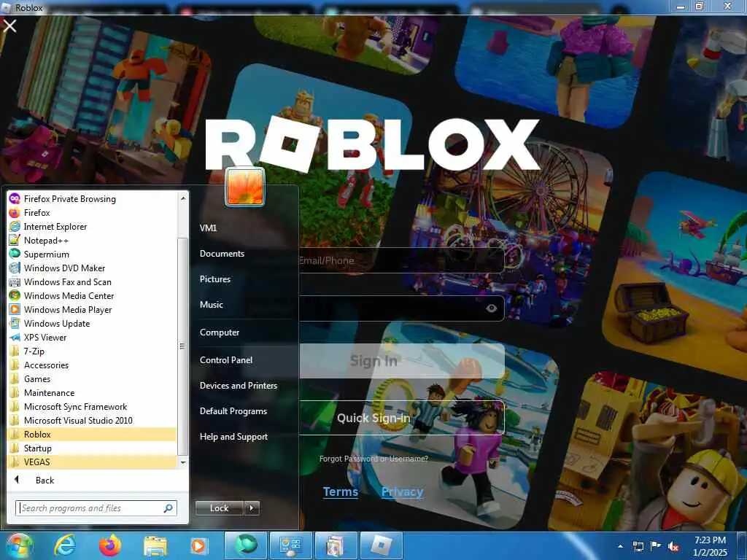Open shutdown options arrow next to Lock
This screenshot has width=747, height=560.
click(252, 508)
